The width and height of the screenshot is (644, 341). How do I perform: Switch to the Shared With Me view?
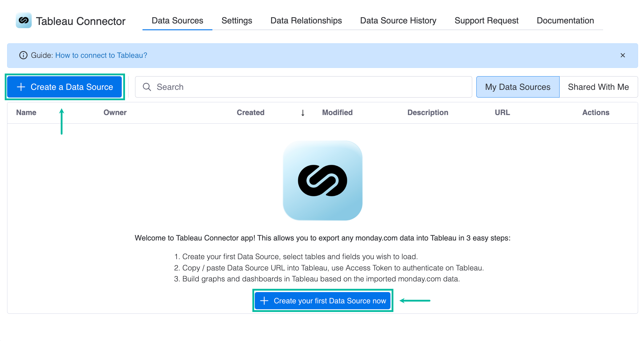pyautogui.click(x=598, y=87)
